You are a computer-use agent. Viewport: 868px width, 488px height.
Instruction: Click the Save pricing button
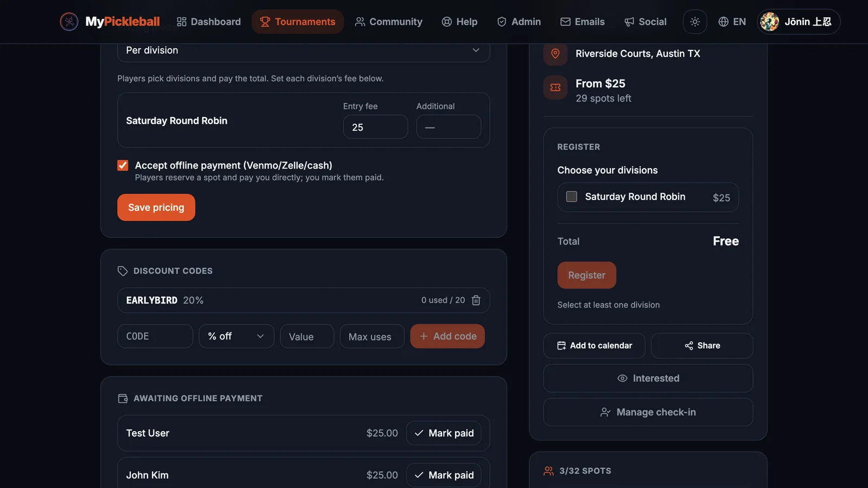(156, 208)
